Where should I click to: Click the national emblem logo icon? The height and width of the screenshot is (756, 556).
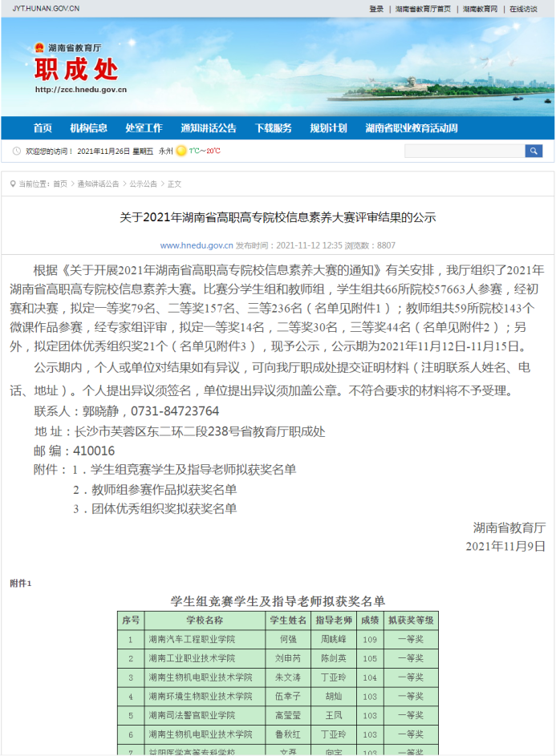39,48
